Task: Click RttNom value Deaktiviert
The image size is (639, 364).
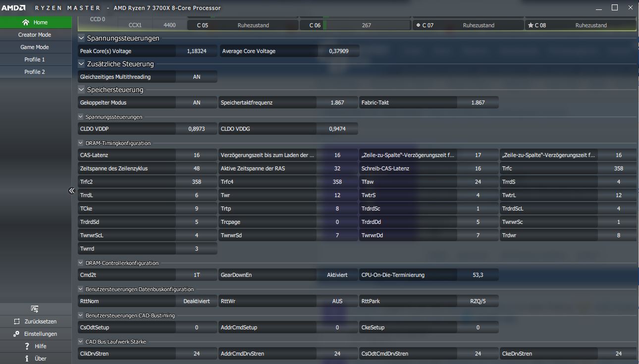Action: 197,301
